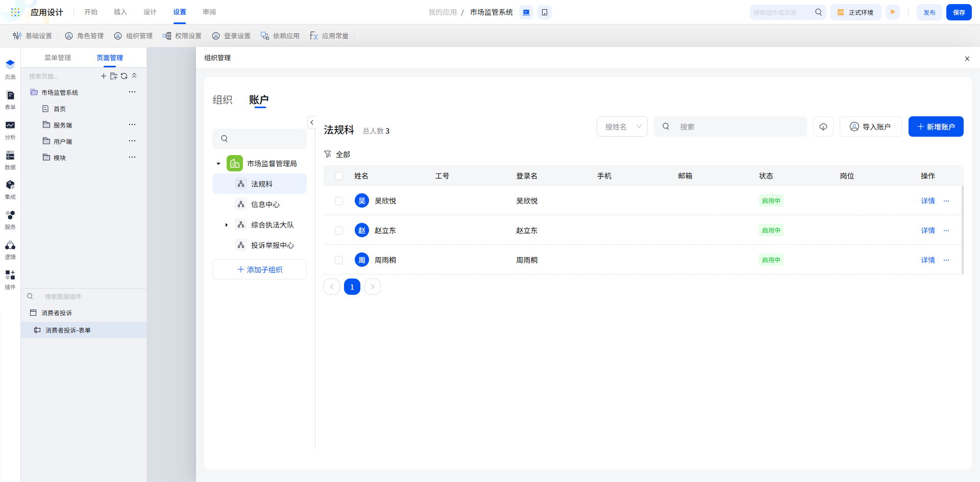The height and width of the screenshot is (482, 980).
Task: Open 详情 link for 赵立东
Action: [927, 231]
